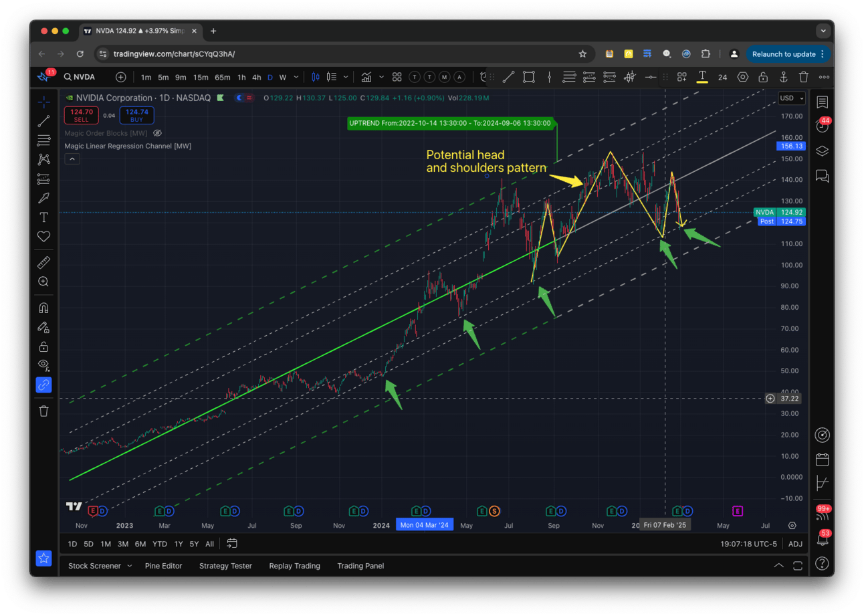Open the watchlist panel icon
This screenshot has height=616, width=864.
coord(823,102)
